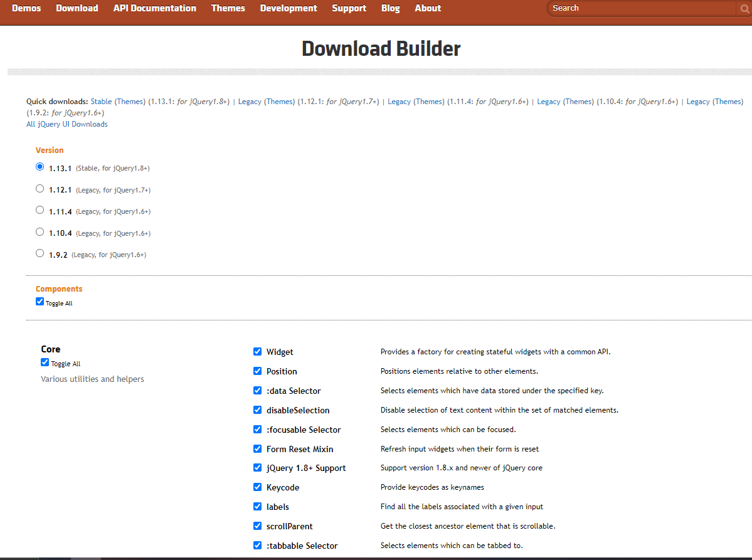Open Themes link for 1.11.4
This screenshot has width=752, height=560.
point(429,102)
